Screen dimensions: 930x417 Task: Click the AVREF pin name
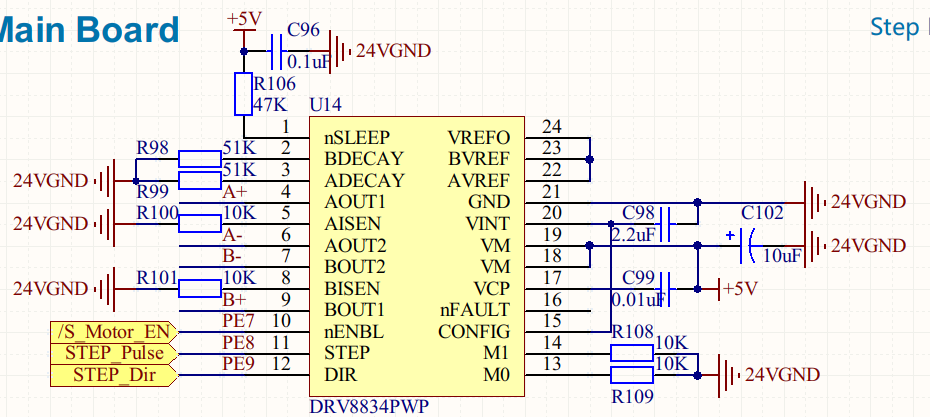pyautogui.click(x=479, y=180)
